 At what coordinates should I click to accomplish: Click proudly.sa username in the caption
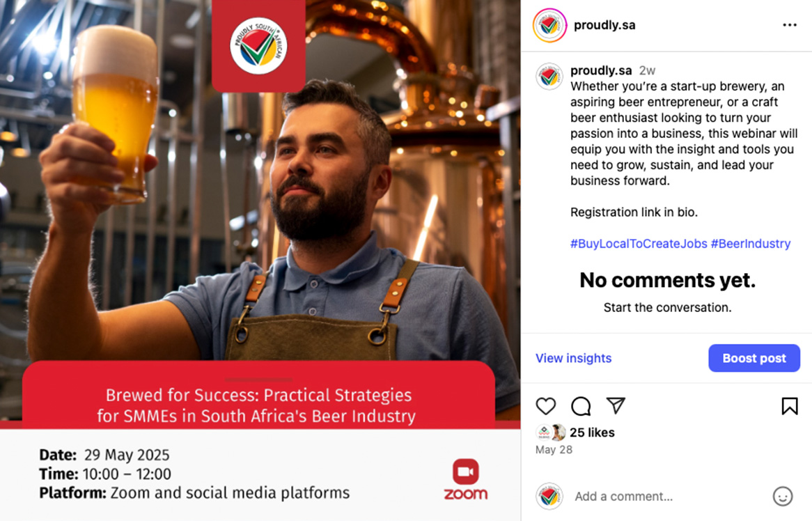coord(601,70)
